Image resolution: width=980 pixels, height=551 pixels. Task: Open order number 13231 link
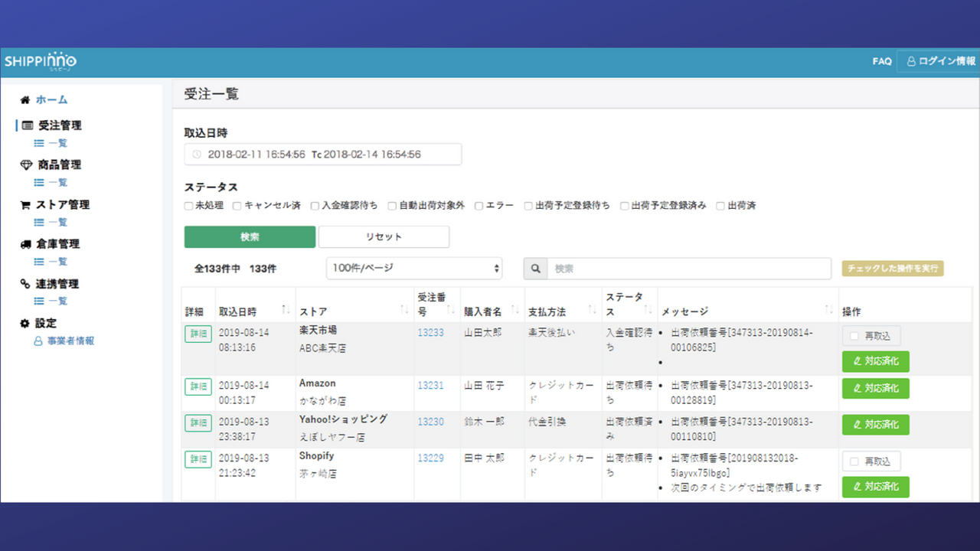click(430, 386)
